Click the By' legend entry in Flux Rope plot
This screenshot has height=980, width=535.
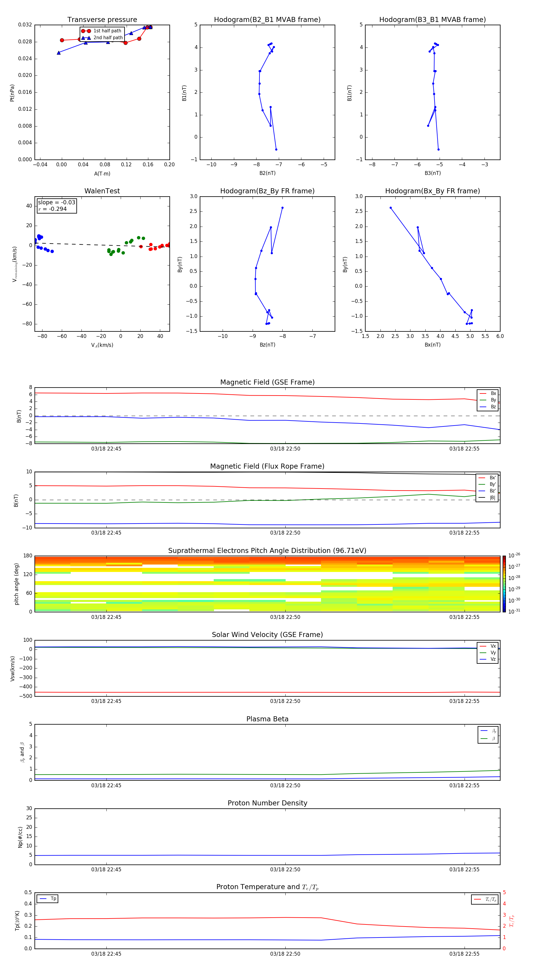[x=487, y=484]
